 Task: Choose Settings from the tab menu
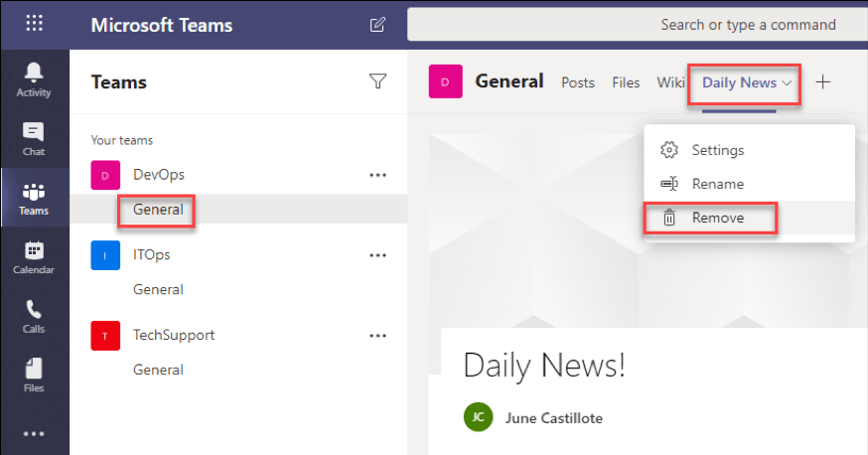coord(750,150)
